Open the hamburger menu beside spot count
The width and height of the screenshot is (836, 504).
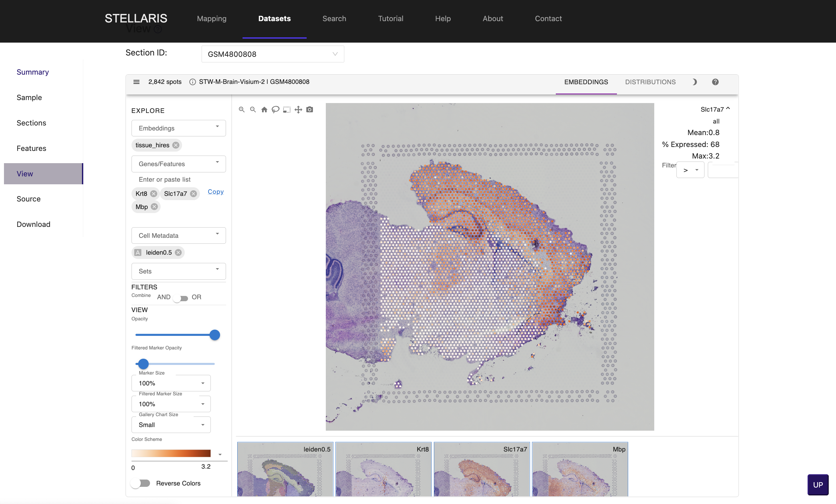[x=136, y=82]
